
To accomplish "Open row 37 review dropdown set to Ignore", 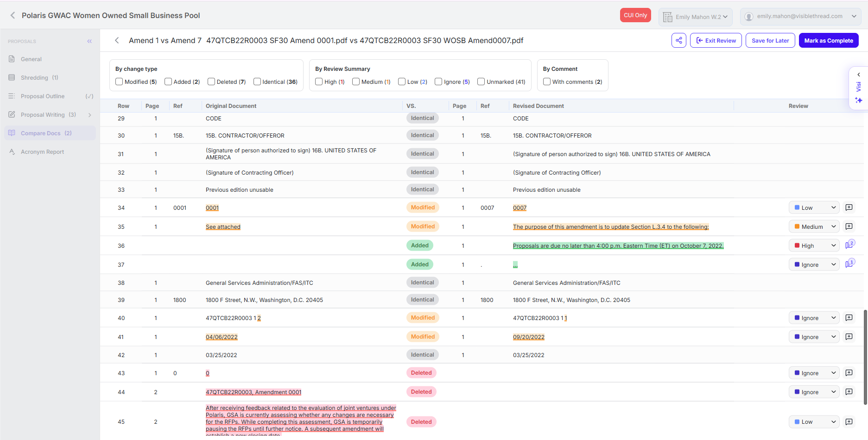I will click(x=814, y=264).
